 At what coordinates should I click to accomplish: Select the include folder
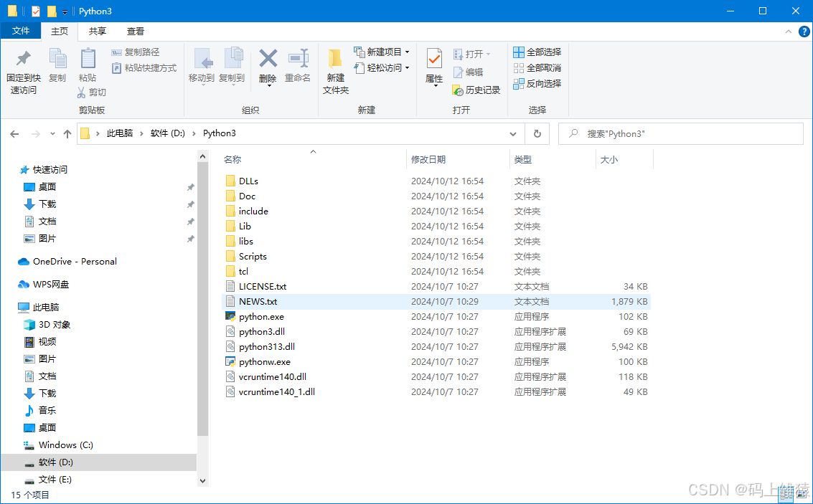(253, 211)
